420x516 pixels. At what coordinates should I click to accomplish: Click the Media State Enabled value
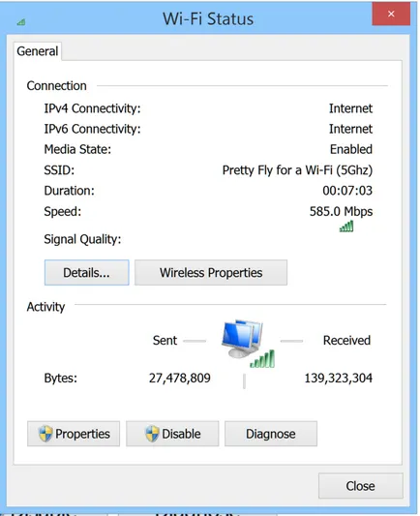coord(351,149)
